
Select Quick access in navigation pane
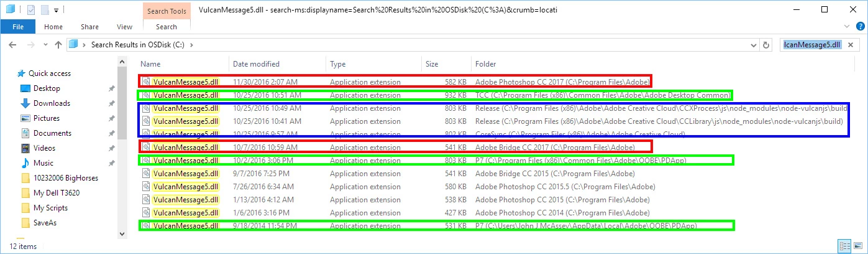pos(50,73)
